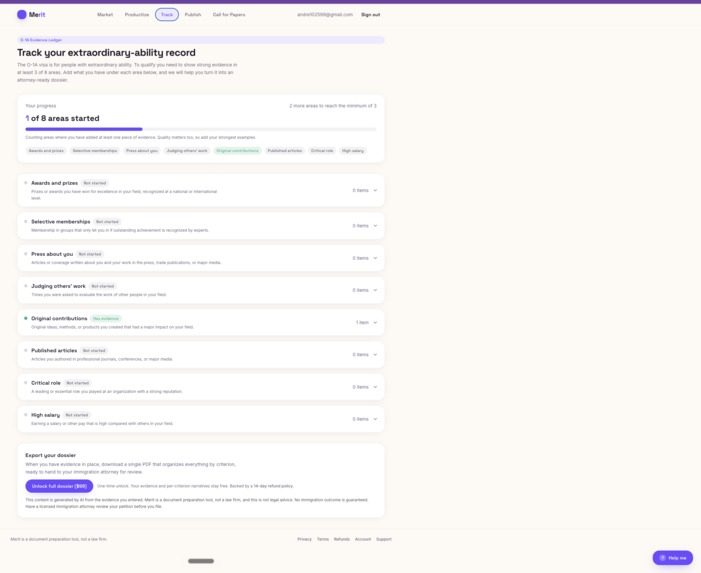
Task: Go to the Publish nav tab
Action: [193, 15]
